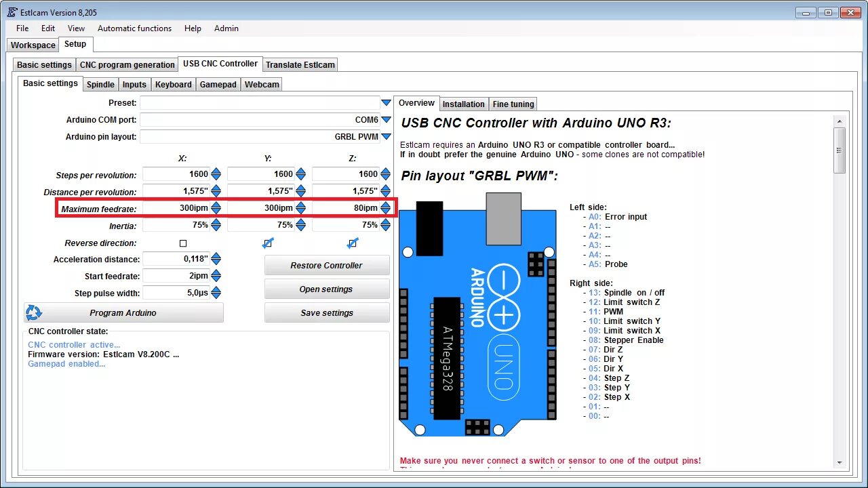This screenshot has width=868, height=488.
Task: Click the 'Gamepad enabled...' status text
Action: coord(66,364)
